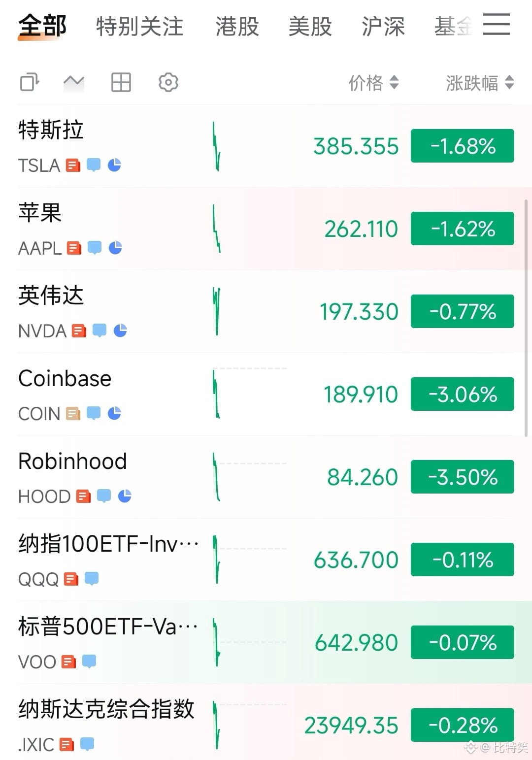Tap the NVDA pie chart icon

click(x=120, y=330)
